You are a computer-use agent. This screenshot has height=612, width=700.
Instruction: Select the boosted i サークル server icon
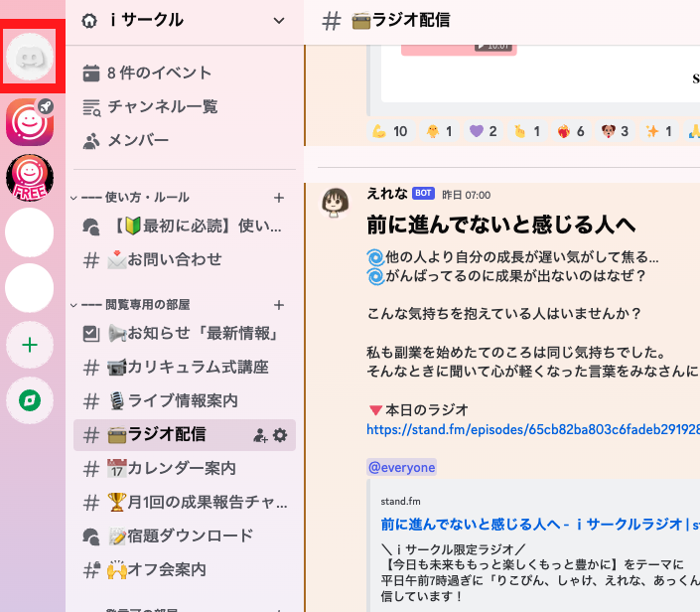pyautogui.click(x=30, y=122)
